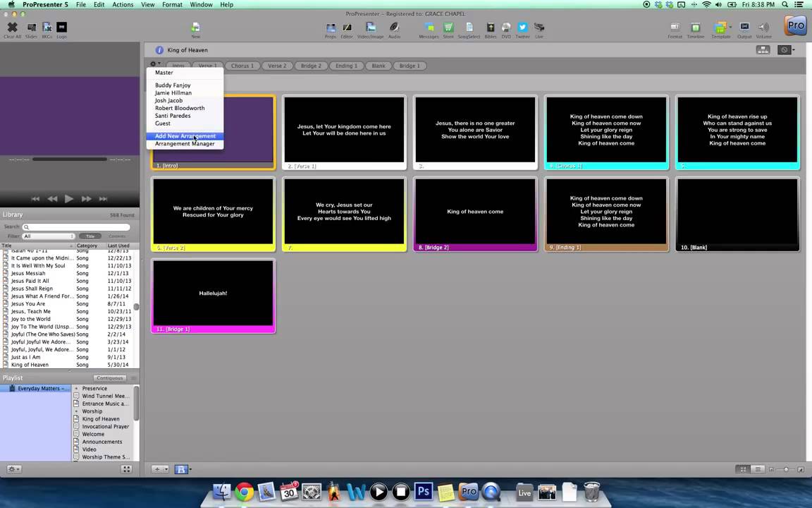
Task: Click the Slides clear icon
Action: [x=31, y=30]
